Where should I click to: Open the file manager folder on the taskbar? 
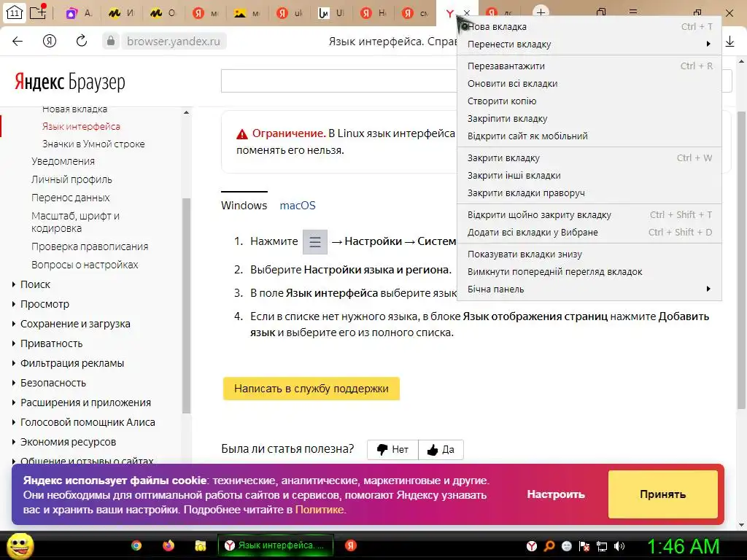(200, 545)
